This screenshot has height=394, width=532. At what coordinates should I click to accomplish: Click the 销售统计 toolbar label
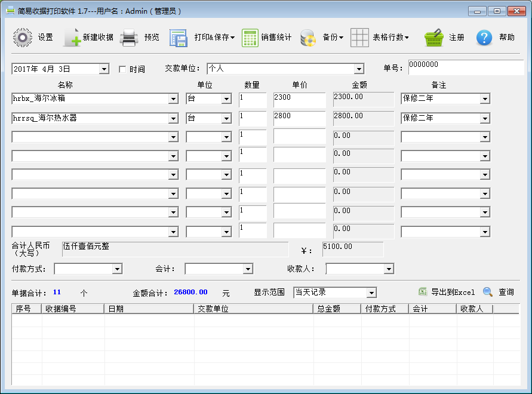276,38
